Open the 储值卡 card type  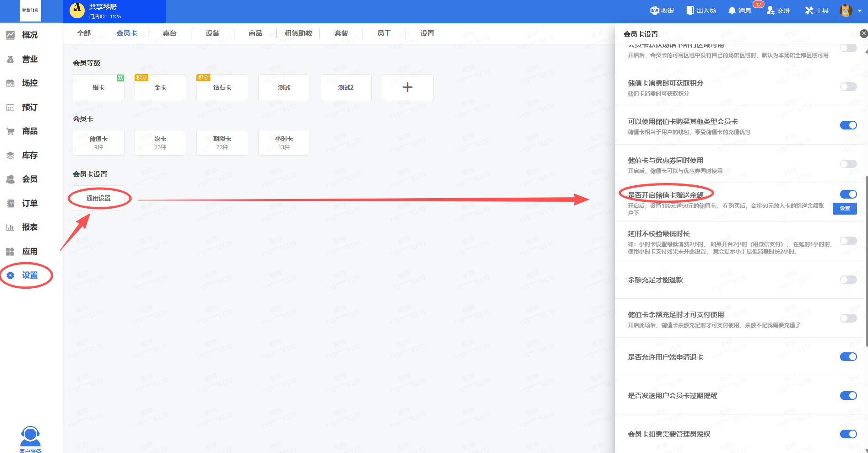(x=98, y=143)
